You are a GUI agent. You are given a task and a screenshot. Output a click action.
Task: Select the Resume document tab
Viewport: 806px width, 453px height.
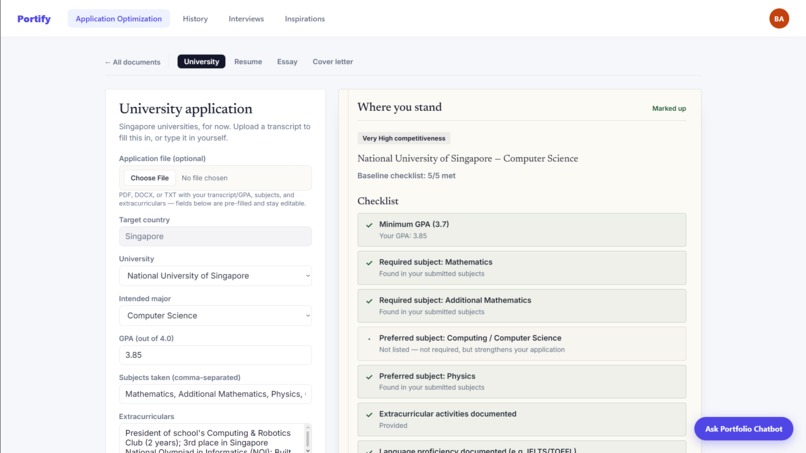click(248, 62)
